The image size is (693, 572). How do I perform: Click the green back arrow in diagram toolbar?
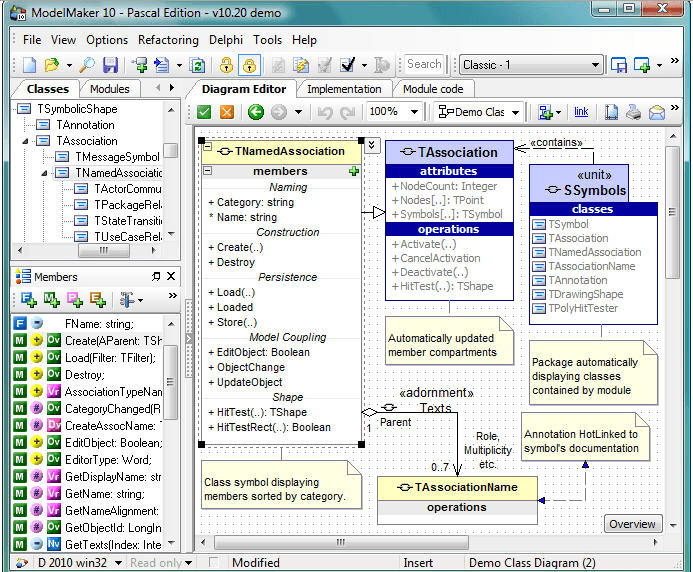tap(256, 112)
